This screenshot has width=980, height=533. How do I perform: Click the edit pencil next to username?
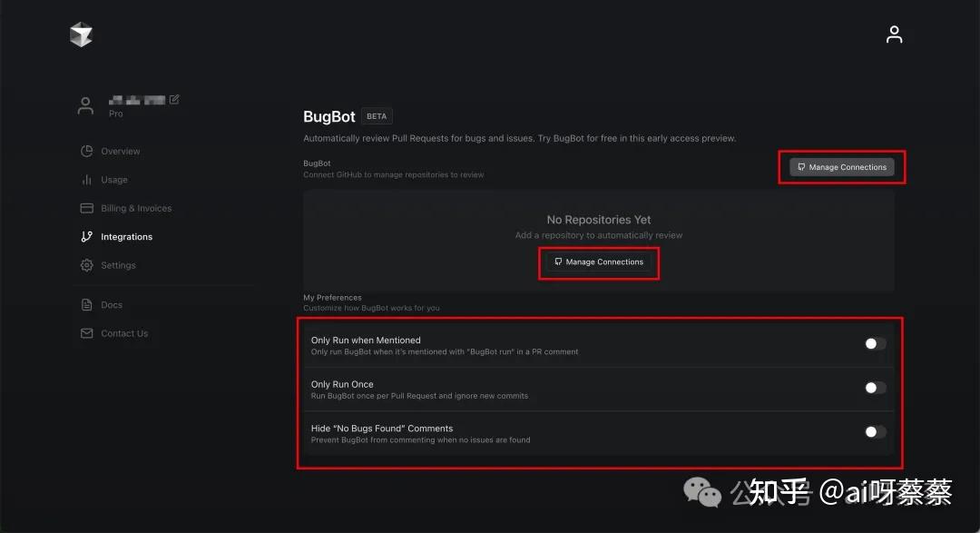(x=174, y=99)
